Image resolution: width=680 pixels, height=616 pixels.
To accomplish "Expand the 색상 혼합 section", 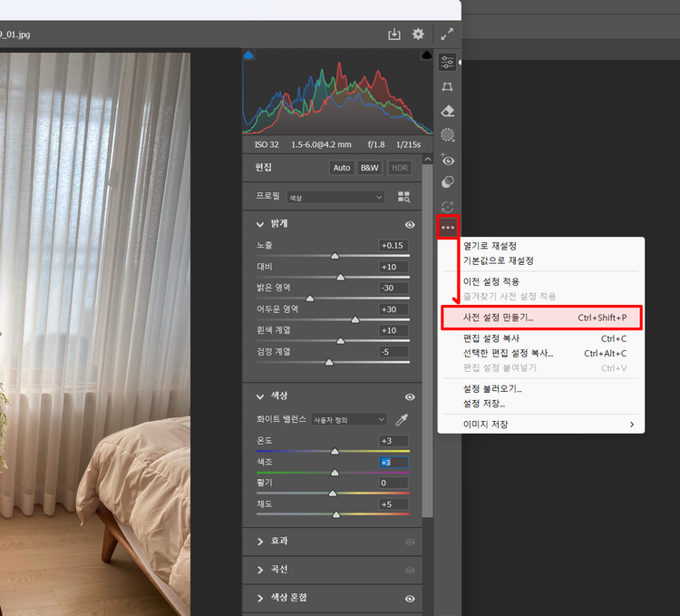I will pos(260,598).
